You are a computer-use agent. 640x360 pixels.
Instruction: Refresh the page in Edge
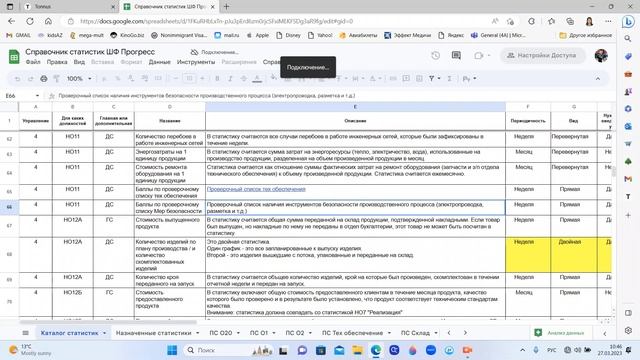(x=30, y=21)
